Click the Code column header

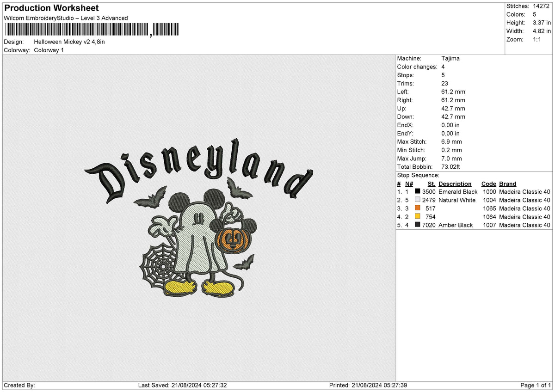coord(488,184)
